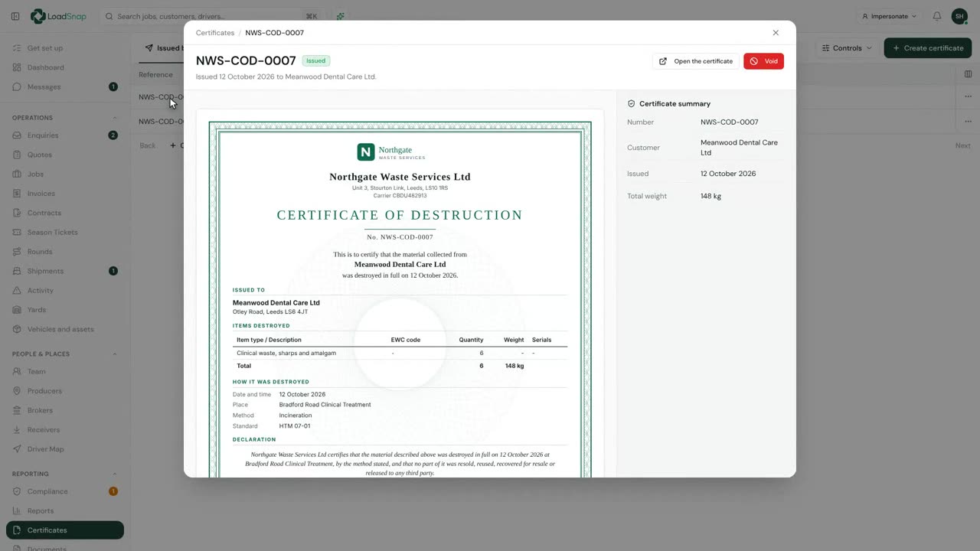Open Enquiries in the sidebar

[65, 135]
